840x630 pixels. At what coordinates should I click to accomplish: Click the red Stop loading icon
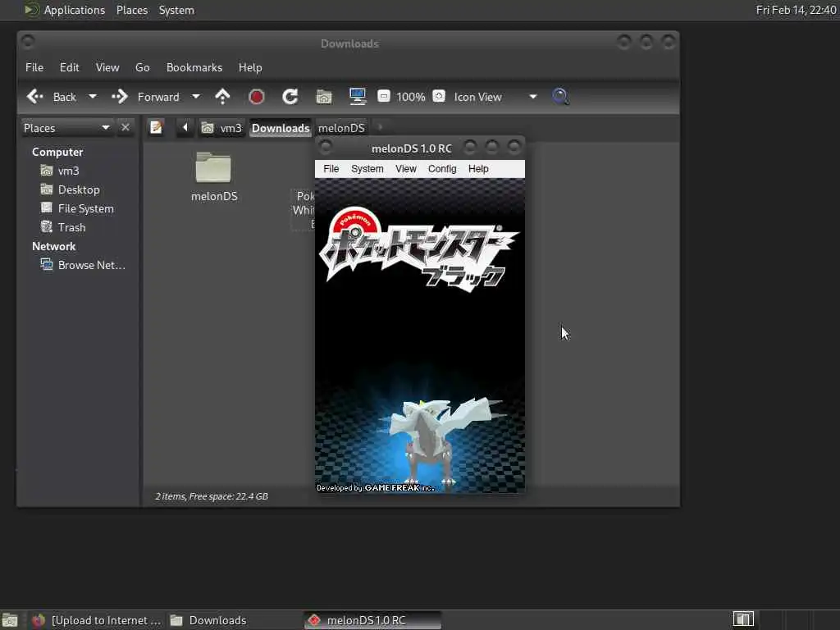point(256,97)
